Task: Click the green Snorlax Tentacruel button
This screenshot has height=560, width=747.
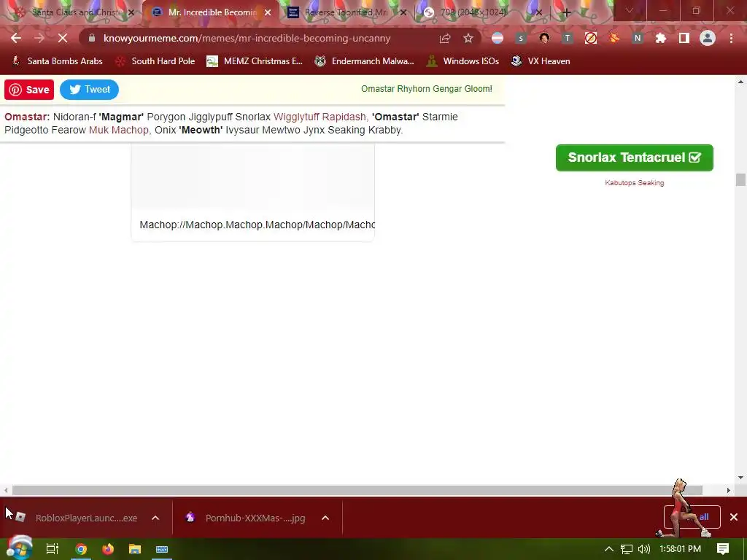Action: pos(634,157)
